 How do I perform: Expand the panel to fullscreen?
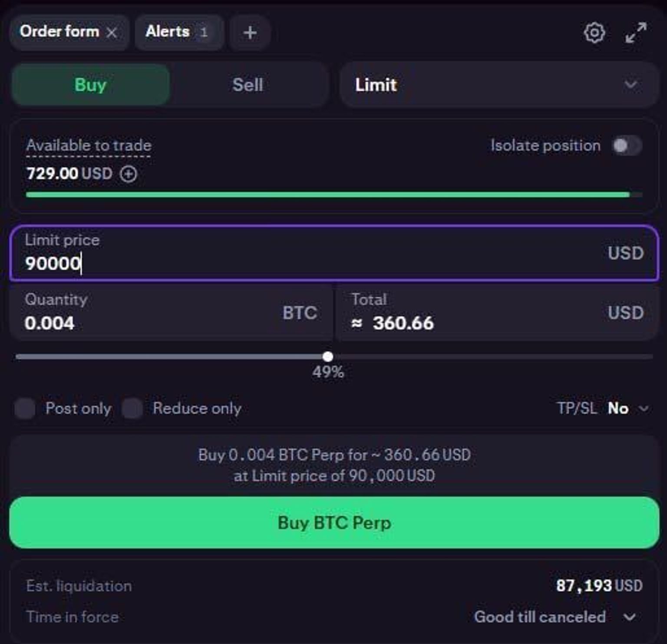[x=636, y=33]
